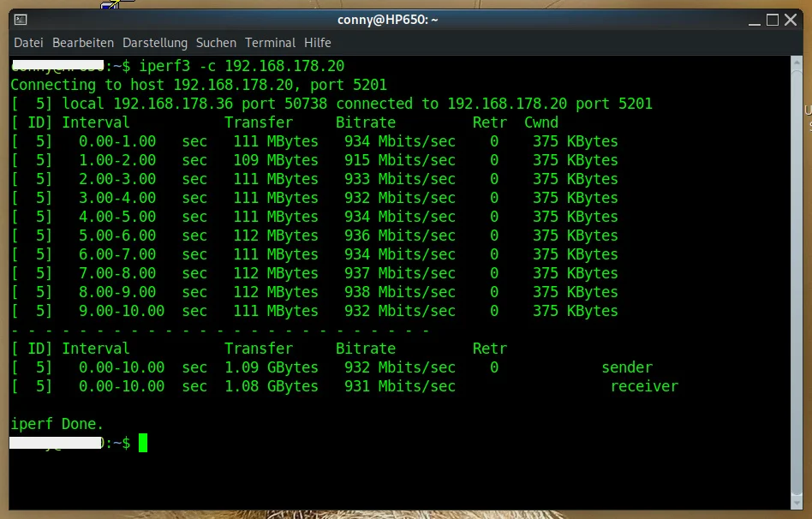Click the Cwnd column header

(x=541, y=122)
